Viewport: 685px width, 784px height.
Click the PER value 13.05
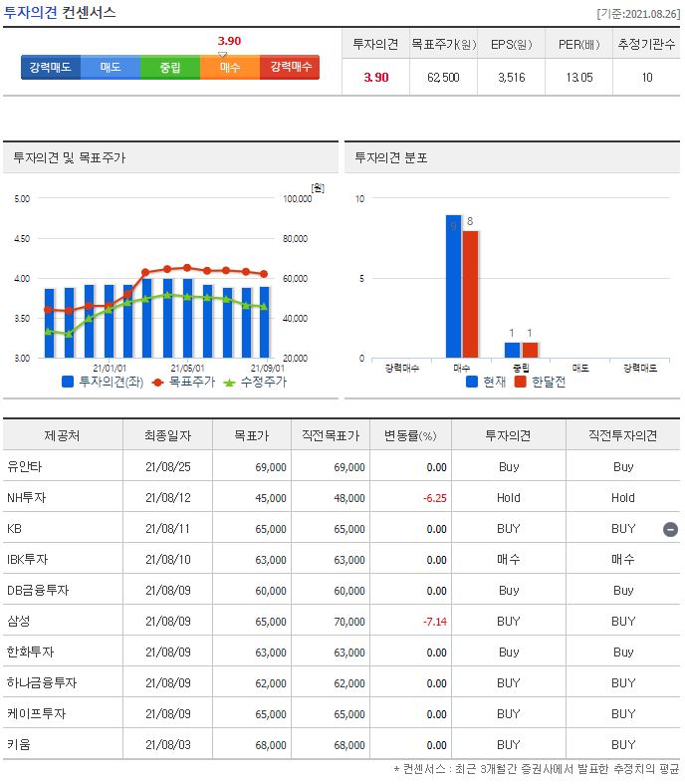[579, 78]
